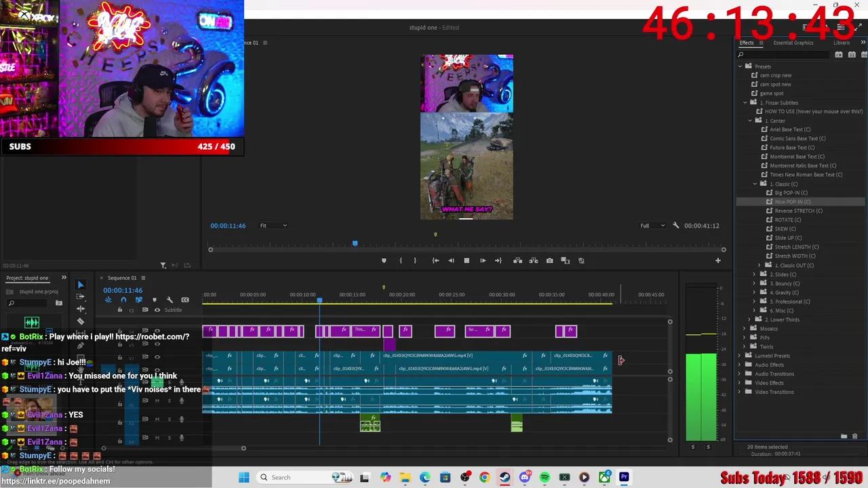The image size is (868, 488).
Task: Toggle V2 track output eye
Action: tap(157, 357)
